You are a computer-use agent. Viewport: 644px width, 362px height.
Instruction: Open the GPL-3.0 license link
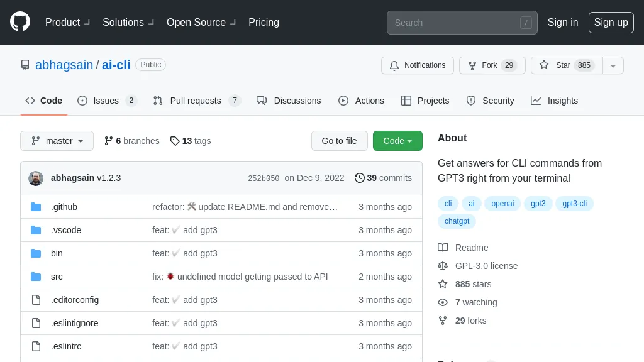[x=486, y=266]
